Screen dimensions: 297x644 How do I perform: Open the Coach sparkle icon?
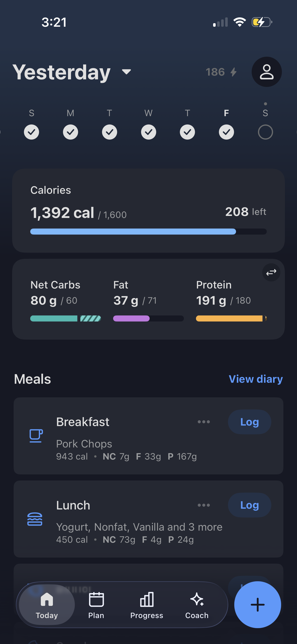(x=197, y=599)
